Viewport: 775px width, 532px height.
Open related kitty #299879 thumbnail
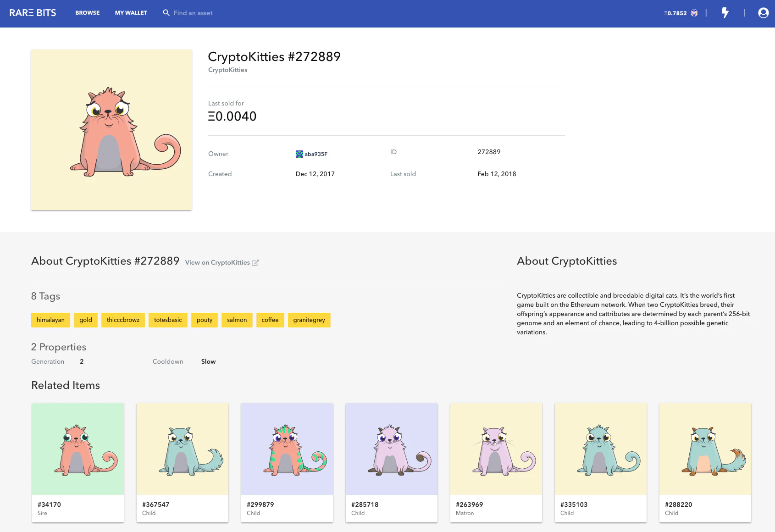coord(287,449)
